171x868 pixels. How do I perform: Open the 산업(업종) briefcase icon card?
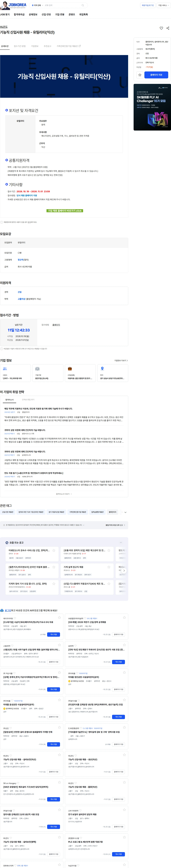pos(80,373)
